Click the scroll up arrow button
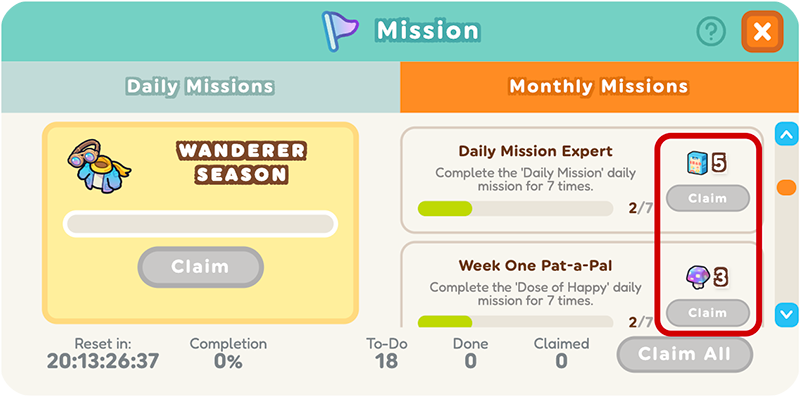Image resolution: width=800 pixels, height=396 pixels. coord(786,135)
